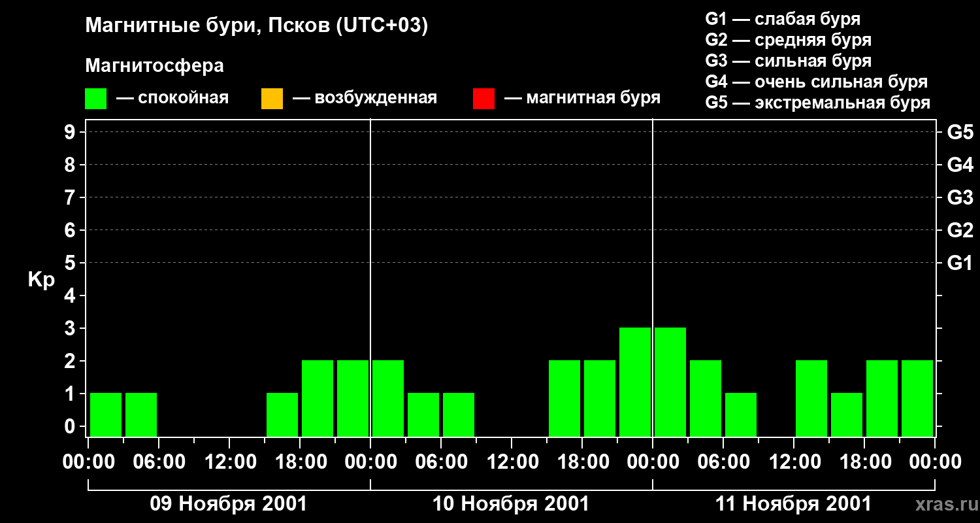Click the Kp 3 bar on 10 Ноября

coord(635,382)
